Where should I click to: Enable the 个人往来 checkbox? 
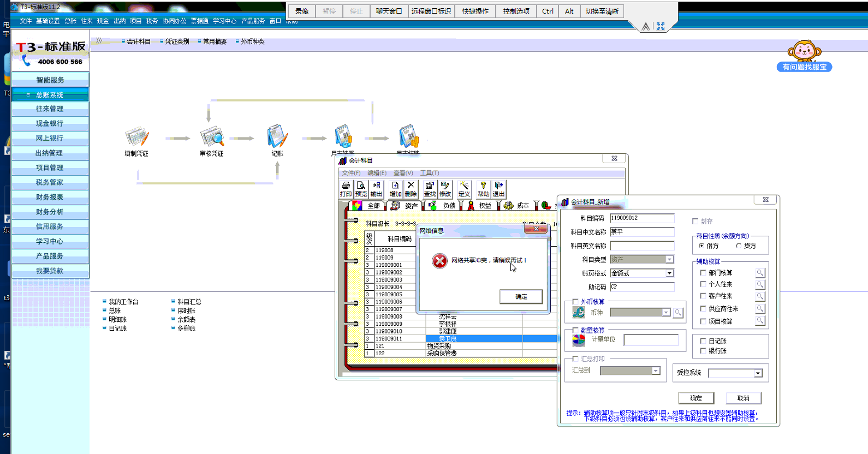pyautogui.click(x=703, y=284)
